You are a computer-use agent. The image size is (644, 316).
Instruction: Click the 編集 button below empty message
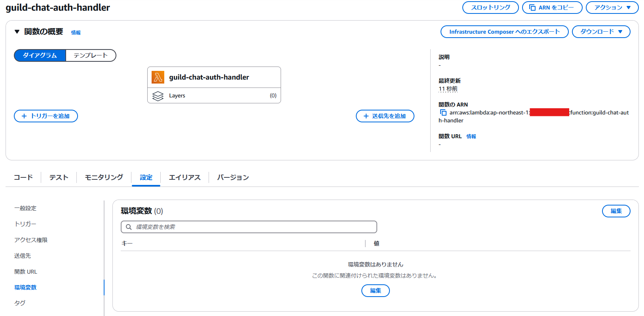pyautogui.click(x=376, y=291)
